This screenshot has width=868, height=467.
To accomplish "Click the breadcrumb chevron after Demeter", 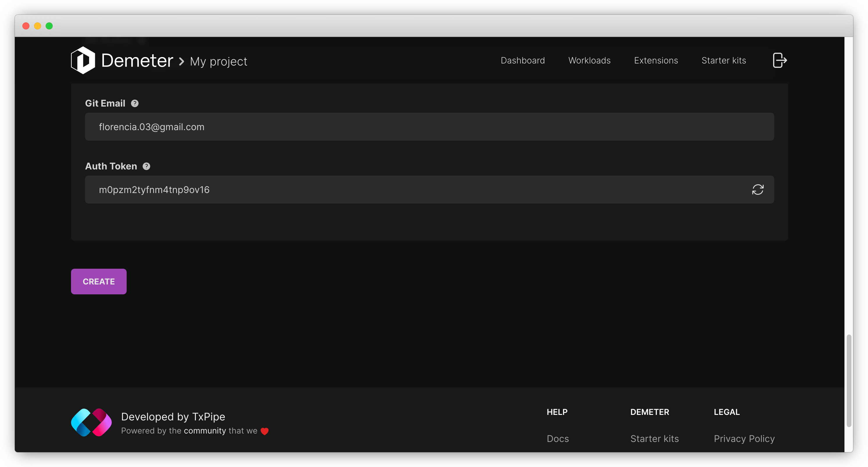I will point(182,61).
